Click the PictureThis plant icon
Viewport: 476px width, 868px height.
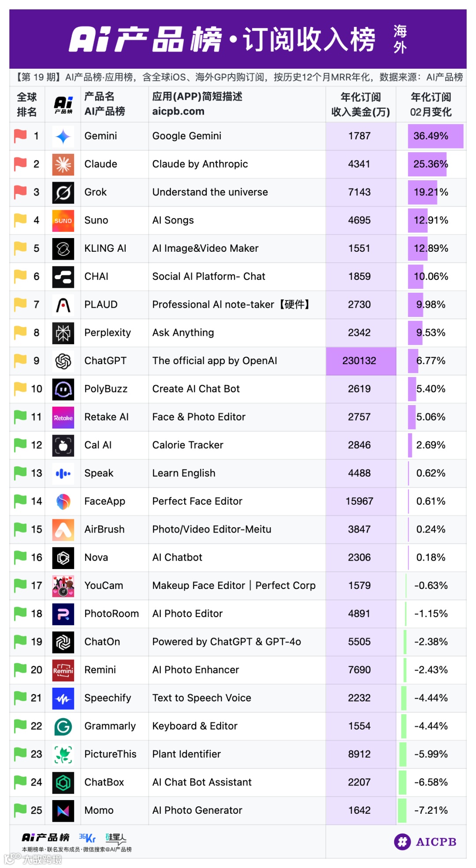(x=63, y=755)
